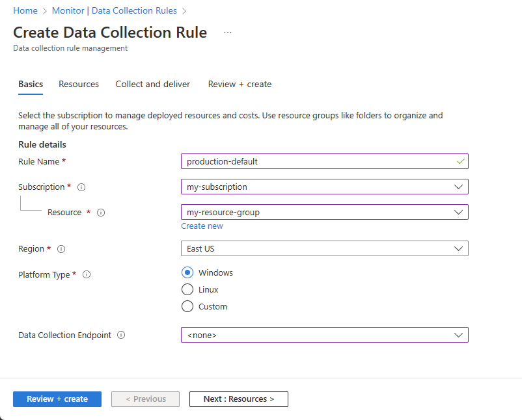This screenshot has height=420, width=522.
Task: Click the Create new resource group link
Action: [202, 226]
